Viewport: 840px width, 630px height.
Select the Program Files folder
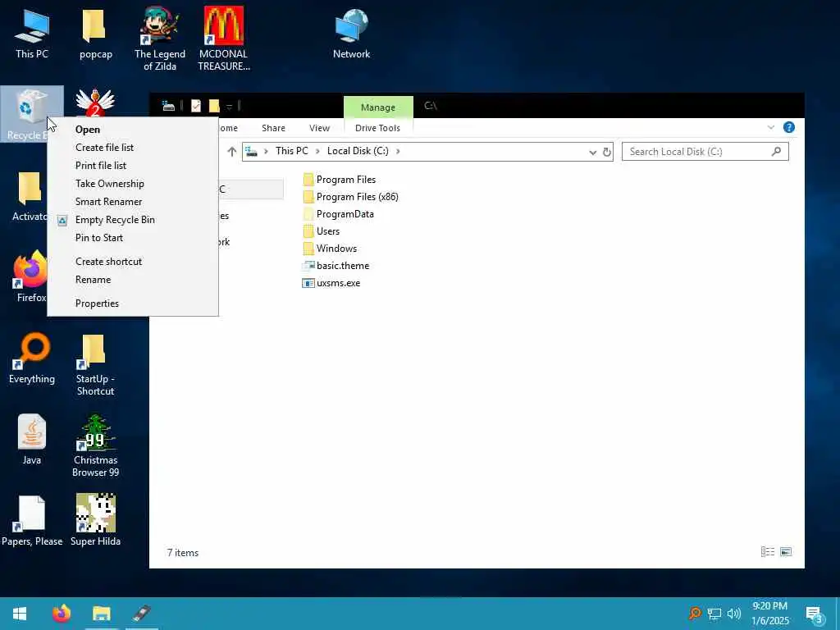340,180
